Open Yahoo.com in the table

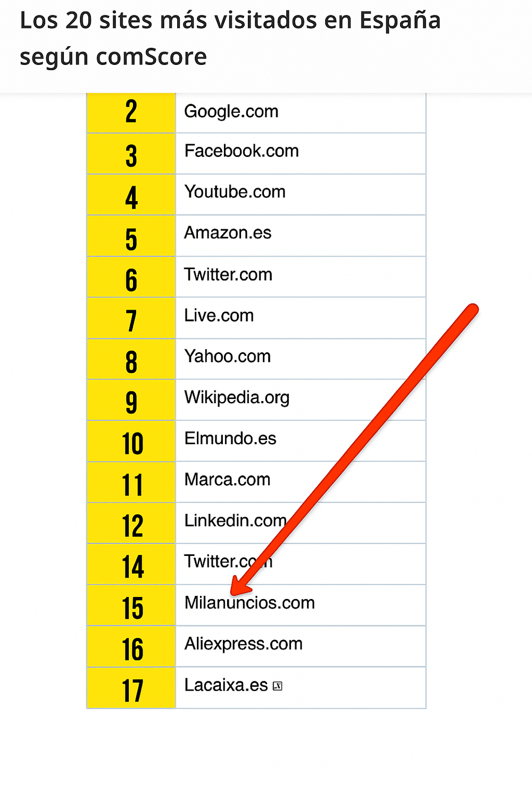(227, 356)
